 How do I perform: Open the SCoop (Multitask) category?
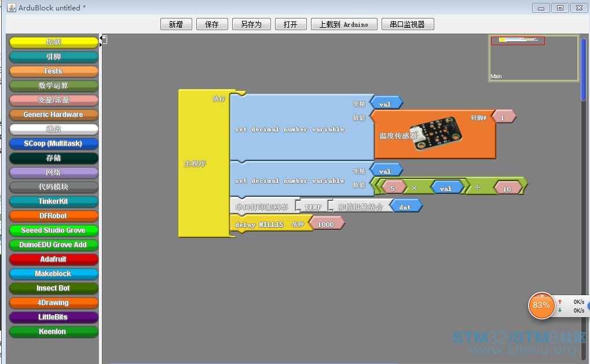tap(53, 144)
